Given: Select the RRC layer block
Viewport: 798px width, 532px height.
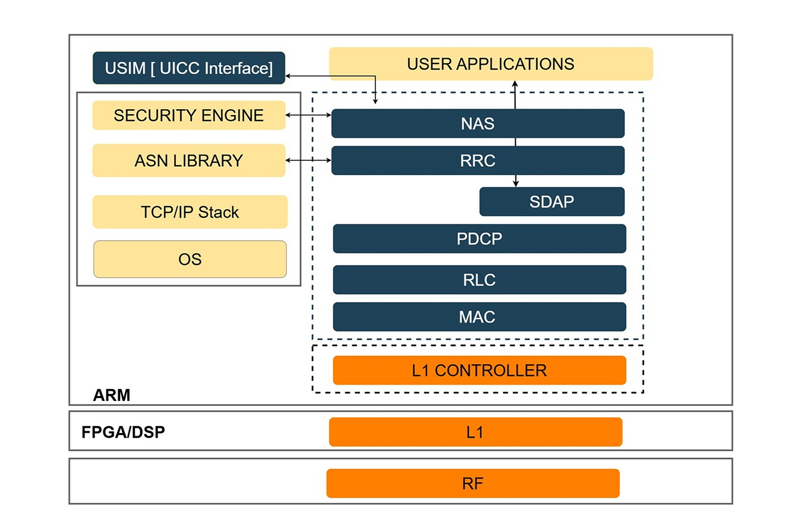Looking at the screenshot, I should point(478,160).
